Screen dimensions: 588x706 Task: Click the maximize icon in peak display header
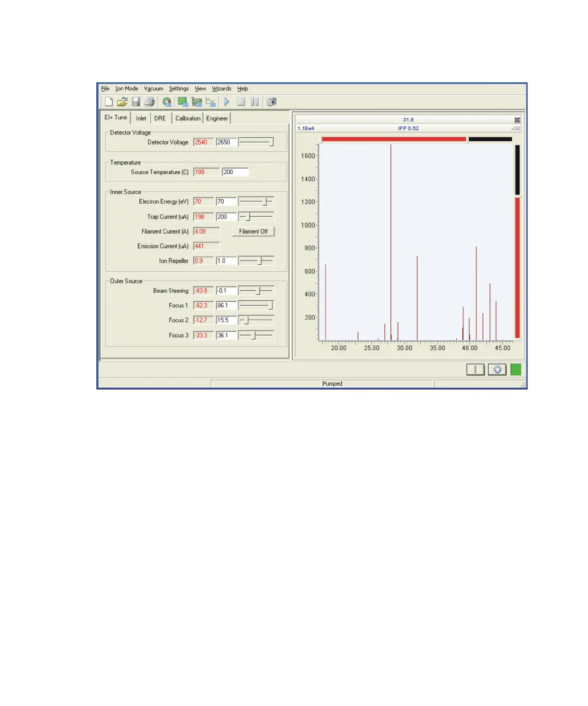pyautogui.click(x=517, y=120)
